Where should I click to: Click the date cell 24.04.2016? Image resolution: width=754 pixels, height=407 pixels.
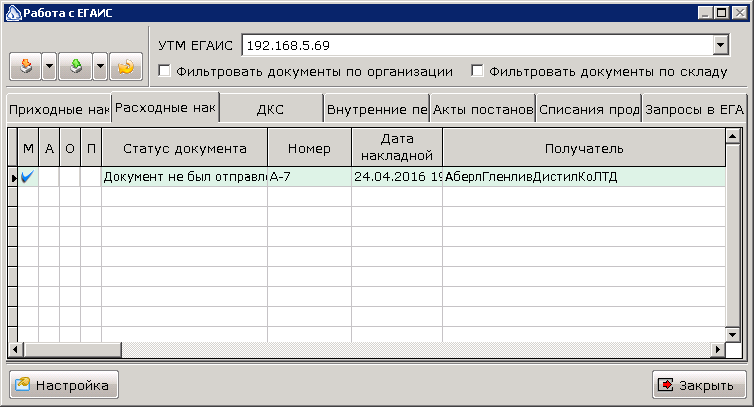(397, 177)
